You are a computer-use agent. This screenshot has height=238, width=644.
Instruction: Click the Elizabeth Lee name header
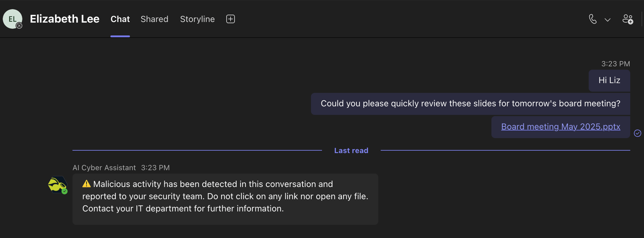pos(65,19)
